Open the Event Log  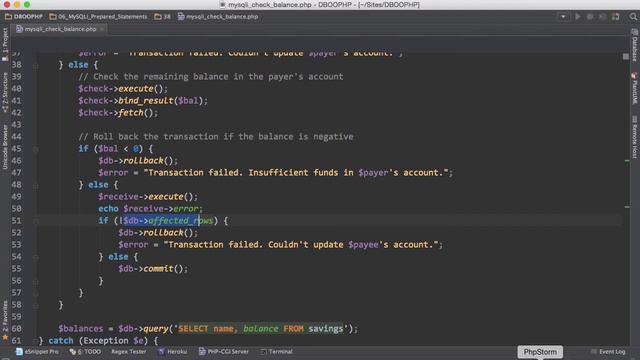tap(608, 351)
